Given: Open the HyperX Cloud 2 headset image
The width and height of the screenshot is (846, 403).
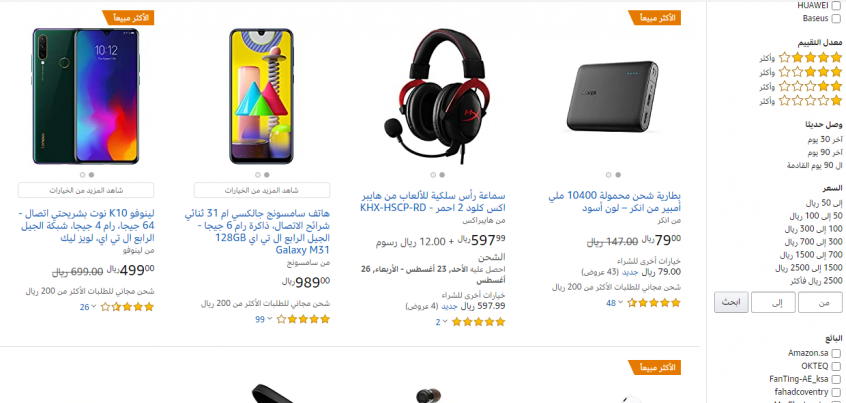Looking at the screenshot, I should (x=433, y=96).
